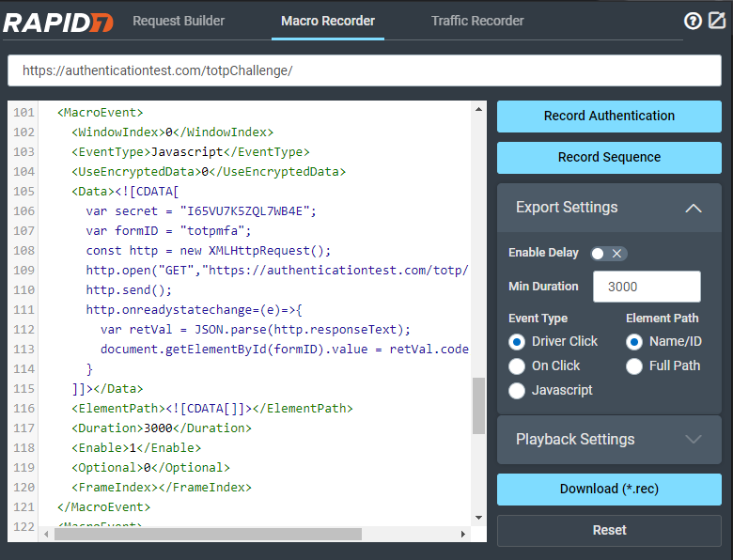Click the Rapid7 logo
This screenshot has height=560, width=733.
(x=58, y=22)
